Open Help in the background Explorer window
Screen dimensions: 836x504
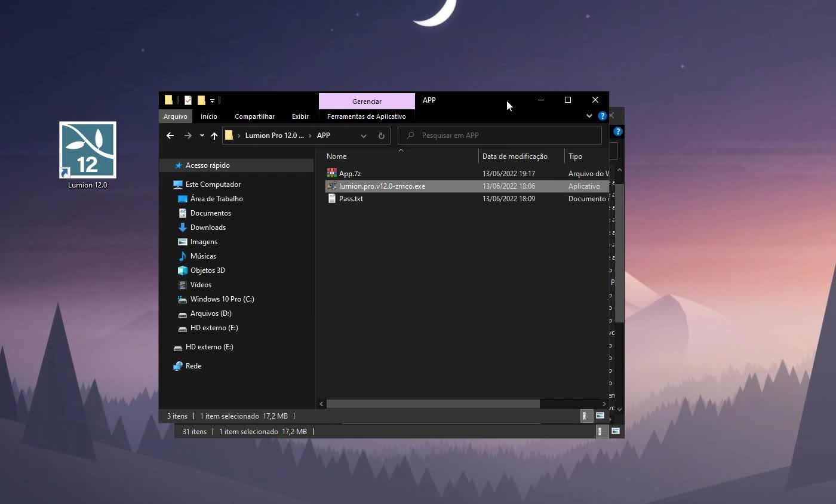point(618,131)
